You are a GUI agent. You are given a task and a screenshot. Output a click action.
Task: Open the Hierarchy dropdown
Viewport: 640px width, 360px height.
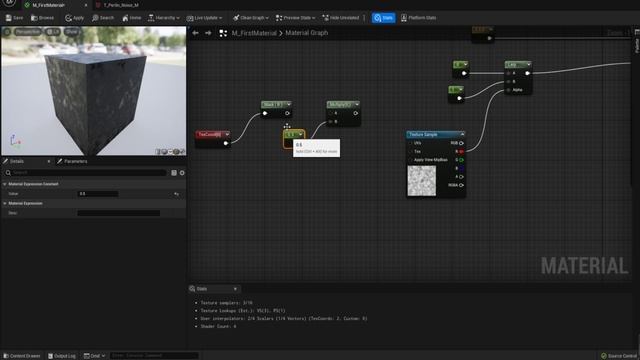163,18
